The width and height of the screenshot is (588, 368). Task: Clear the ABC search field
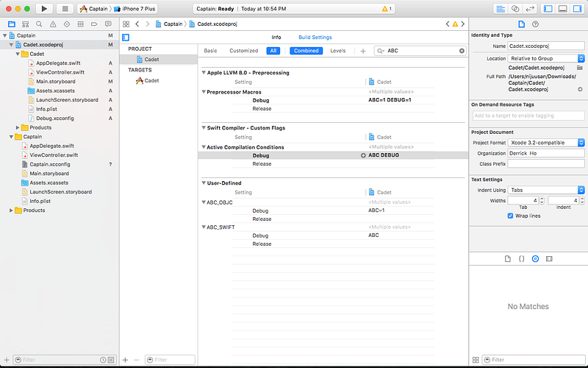pyautogui.click(x=462, y=51)
